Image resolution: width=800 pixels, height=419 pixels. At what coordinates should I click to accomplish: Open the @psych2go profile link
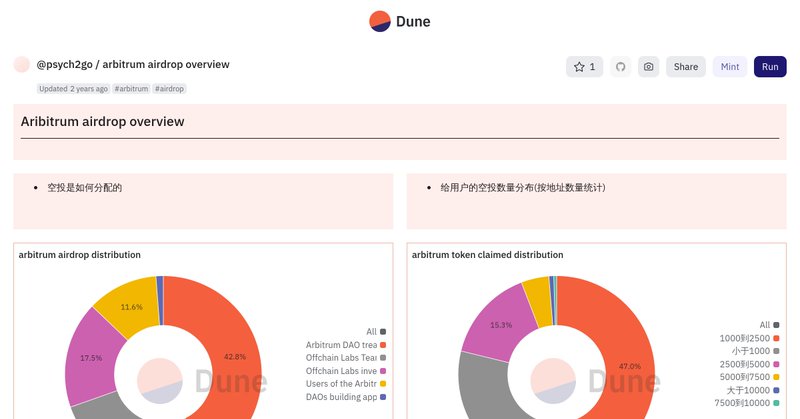(x=64, y=64)
